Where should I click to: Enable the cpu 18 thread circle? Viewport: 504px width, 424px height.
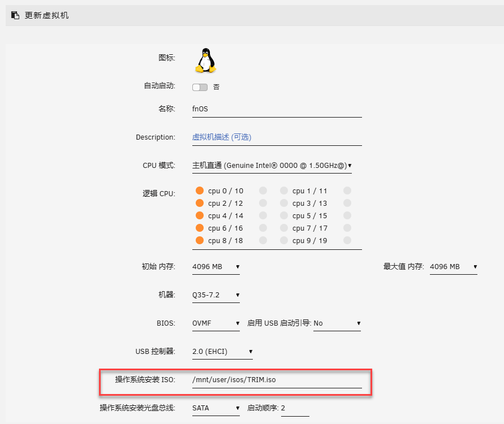point(263,240)
